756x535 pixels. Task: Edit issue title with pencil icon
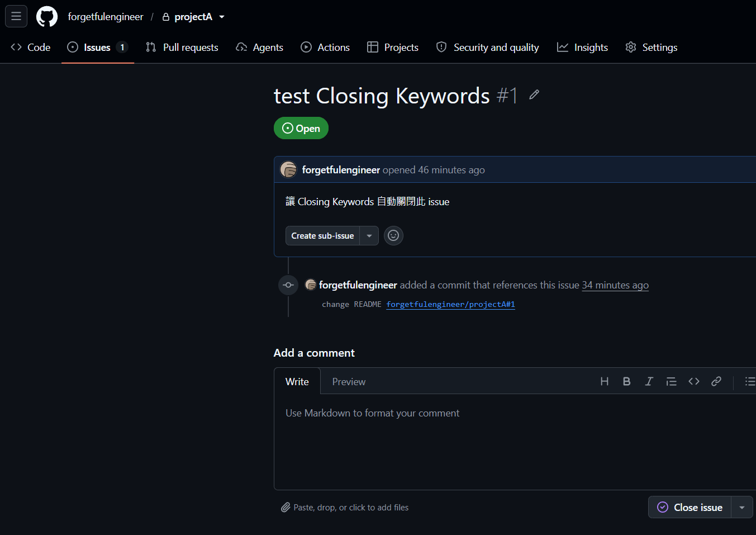coord(534,94)
